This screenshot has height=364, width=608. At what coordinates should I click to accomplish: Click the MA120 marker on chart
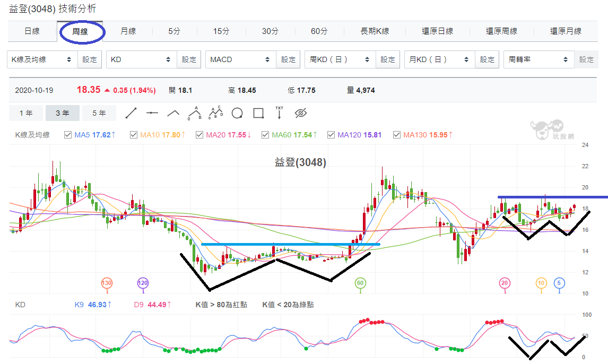point(143,283)
